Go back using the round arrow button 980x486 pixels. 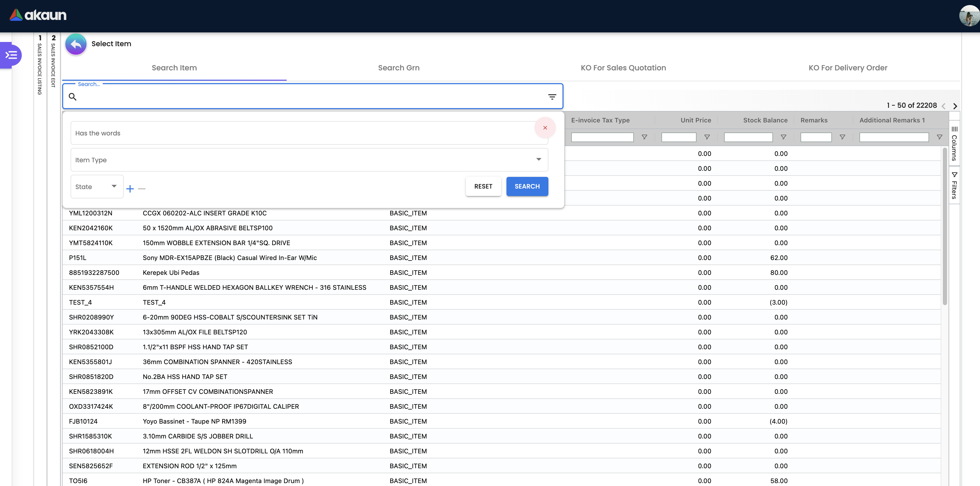click(x=76, y=44)
